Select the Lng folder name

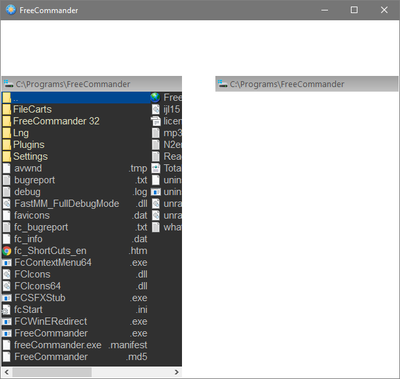(x=21, y=133)
